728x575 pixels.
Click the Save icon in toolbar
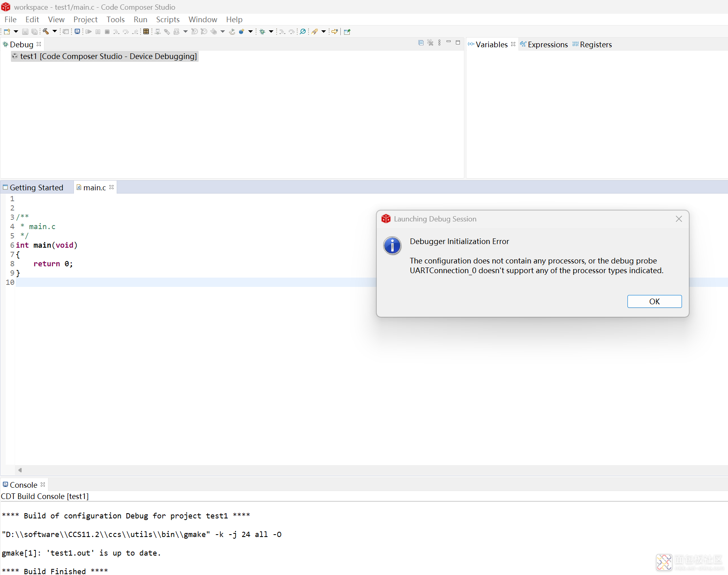point(25,32)
